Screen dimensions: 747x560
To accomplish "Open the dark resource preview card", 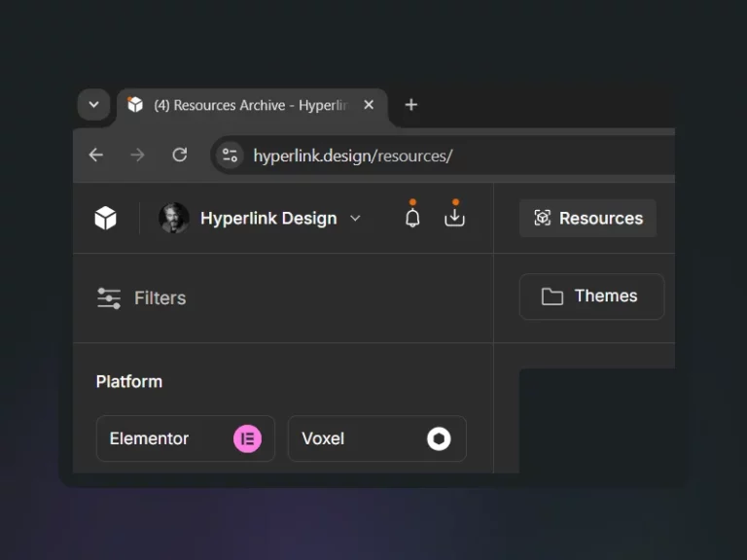I will coord(597,421).
